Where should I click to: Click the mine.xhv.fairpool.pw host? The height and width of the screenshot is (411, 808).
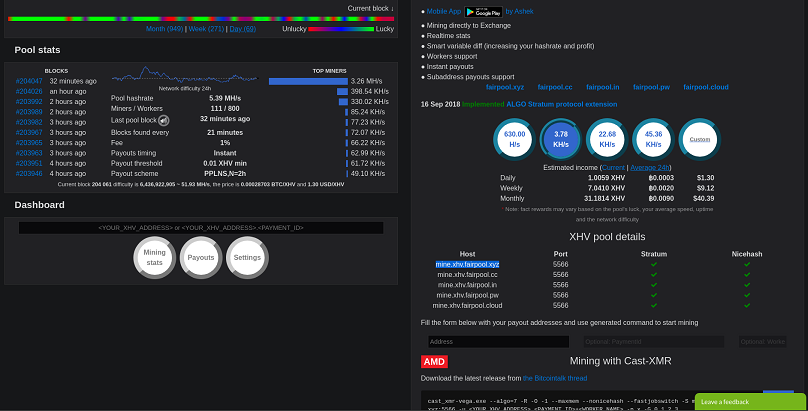click(x=467, y=295)
